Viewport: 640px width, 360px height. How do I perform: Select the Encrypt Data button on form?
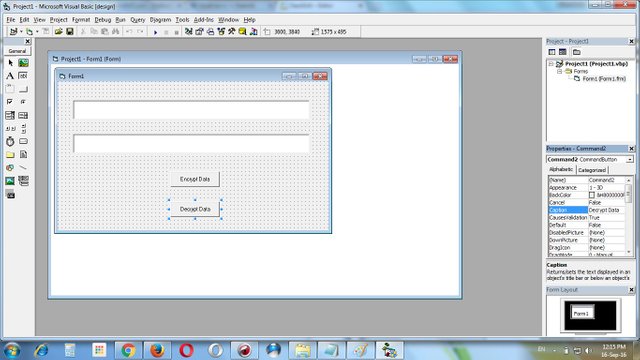click(195, 179)
